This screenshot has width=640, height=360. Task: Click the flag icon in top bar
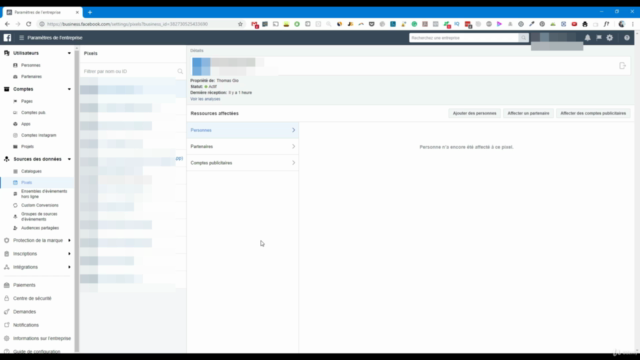pos(599,38)
